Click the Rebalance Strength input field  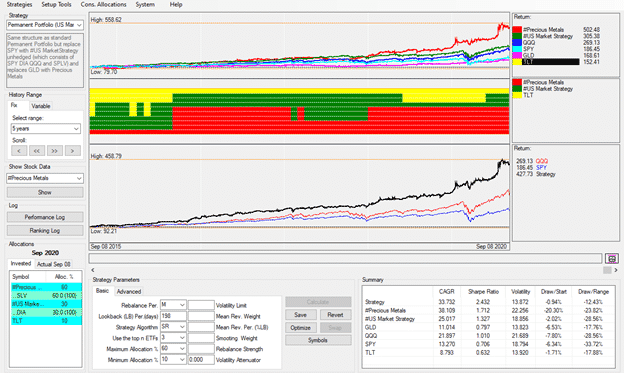(x=201, y=349)
